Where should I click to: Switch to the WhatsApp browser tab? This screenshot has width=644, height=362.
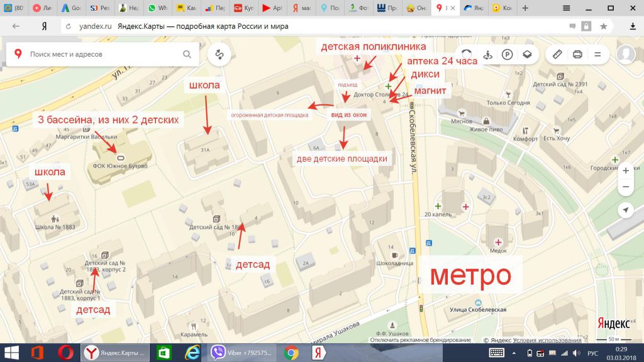coord(158,8)
